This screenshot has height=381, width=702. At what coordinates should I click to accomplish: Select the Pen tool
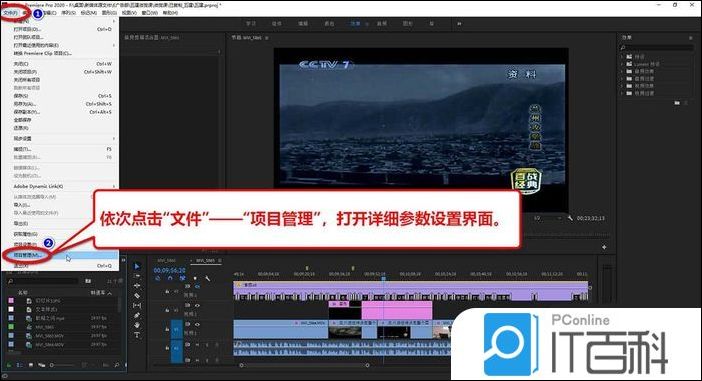click(137, 315)
